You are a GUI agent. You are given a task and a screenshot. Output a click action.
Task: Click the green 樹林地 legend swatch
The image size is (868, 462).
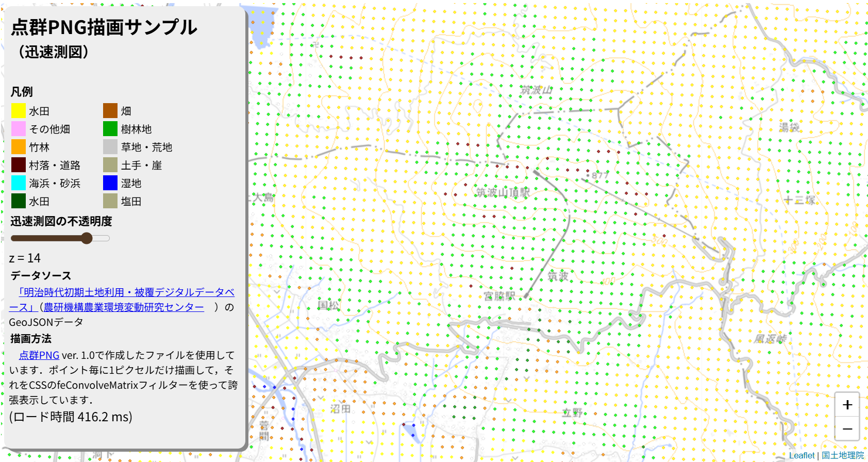(110, 129)
